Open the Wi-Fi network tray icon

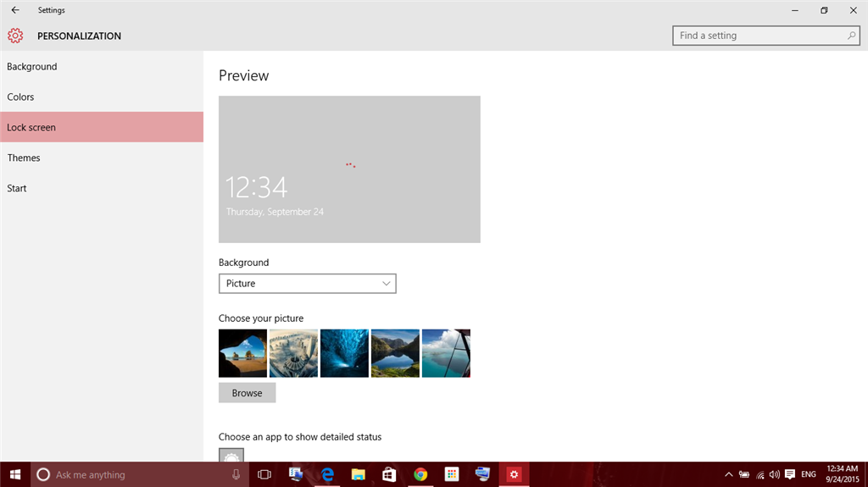760,474
